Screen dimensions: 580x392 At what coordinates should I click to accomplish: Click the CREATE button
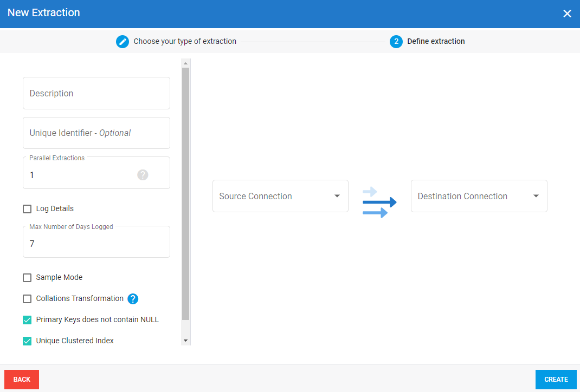[556, 380]
